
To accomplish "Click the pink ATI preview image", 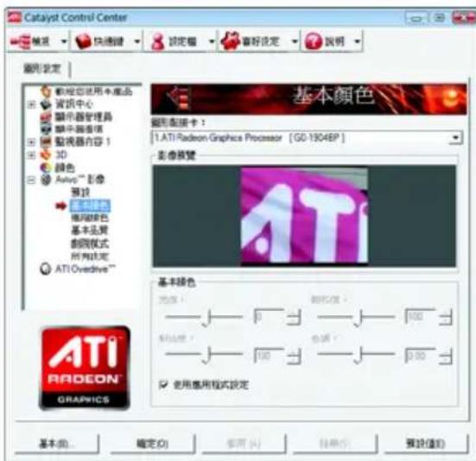I will pos(304,216).
